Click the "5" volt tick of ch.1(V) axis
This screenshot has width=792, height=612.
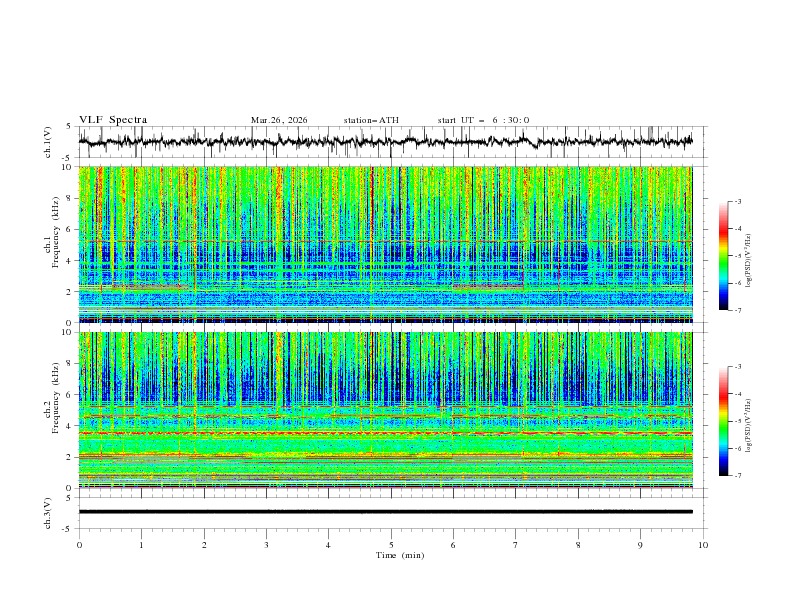69,127
